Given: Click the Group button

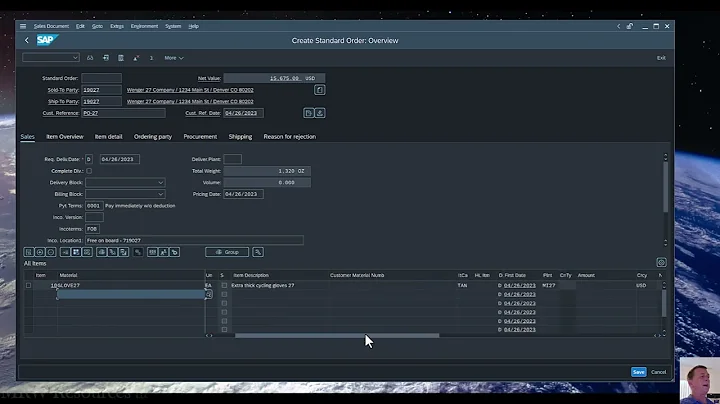Looking at the screenshot, I should [227, 252].
